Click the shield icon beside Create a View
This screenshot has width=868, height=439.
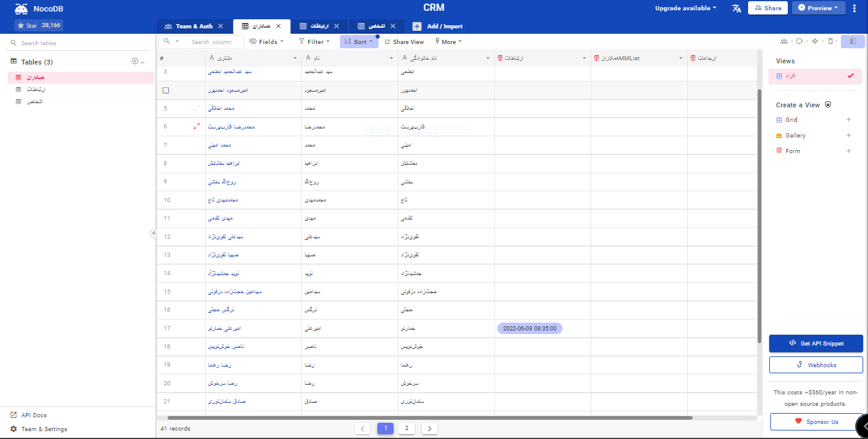828,105
